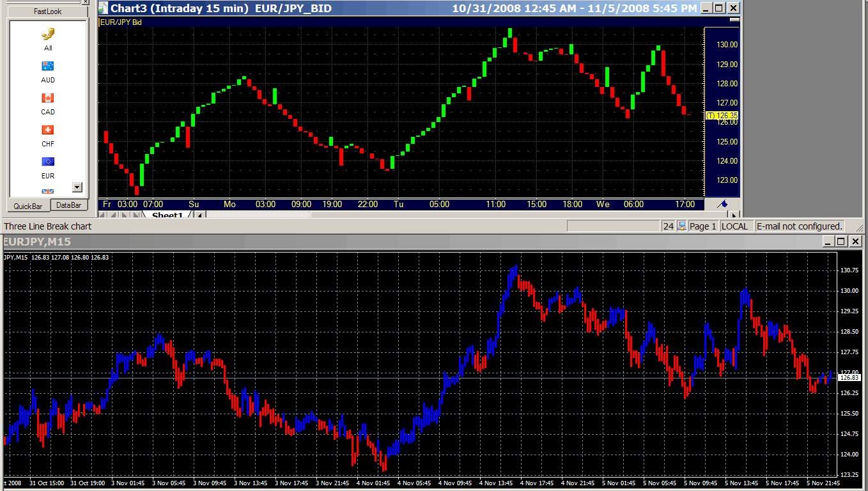Select the Sheet1 tab
This screenshot has width=868, height=491.
pos(167,215)
